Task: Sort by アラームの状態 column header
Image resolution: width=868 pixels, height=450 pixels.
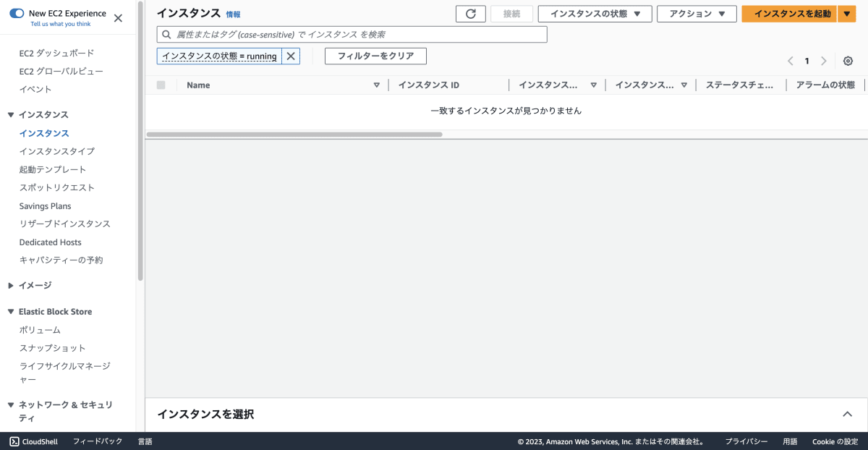Action: point(825,85)
